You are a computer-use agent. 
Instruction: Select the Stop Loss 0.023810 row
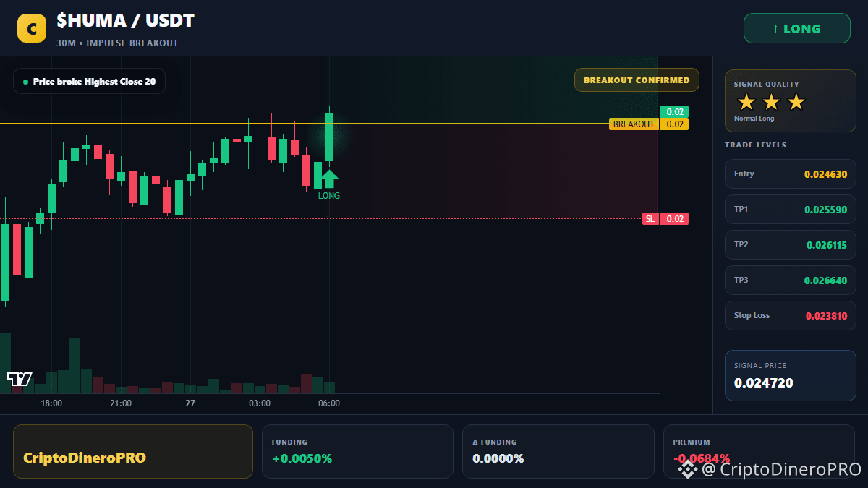(790, 315)
